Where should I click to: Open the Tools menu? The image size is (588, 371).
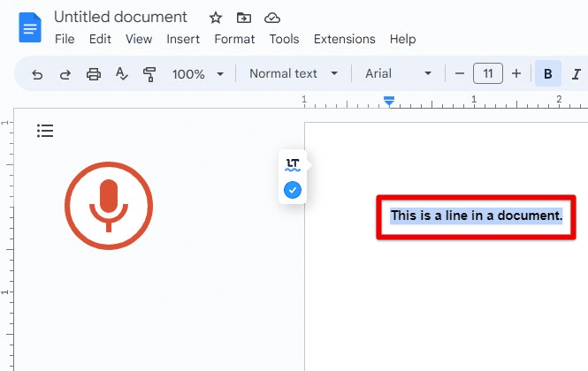pyautogui.click(x=284, y=39)
